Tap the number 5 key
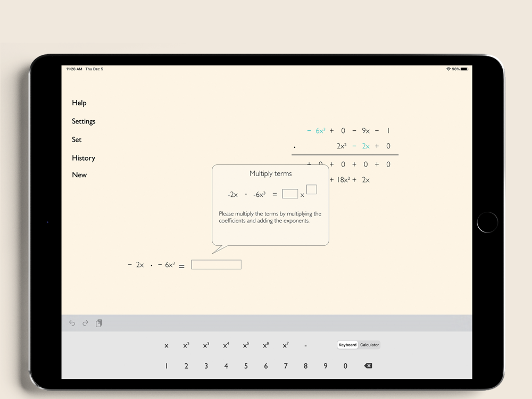This screenshot has width=532, height=399. (x=246, y=366)
